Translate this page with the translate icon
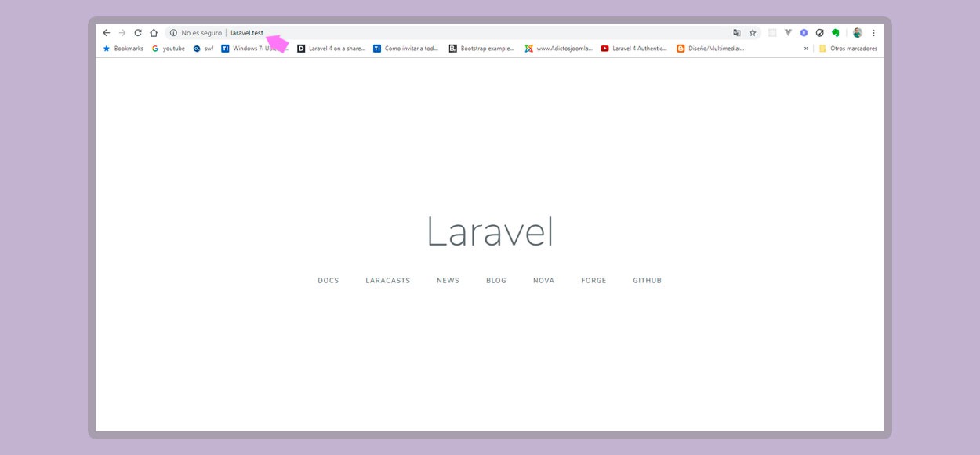 (x=737, y=33)
